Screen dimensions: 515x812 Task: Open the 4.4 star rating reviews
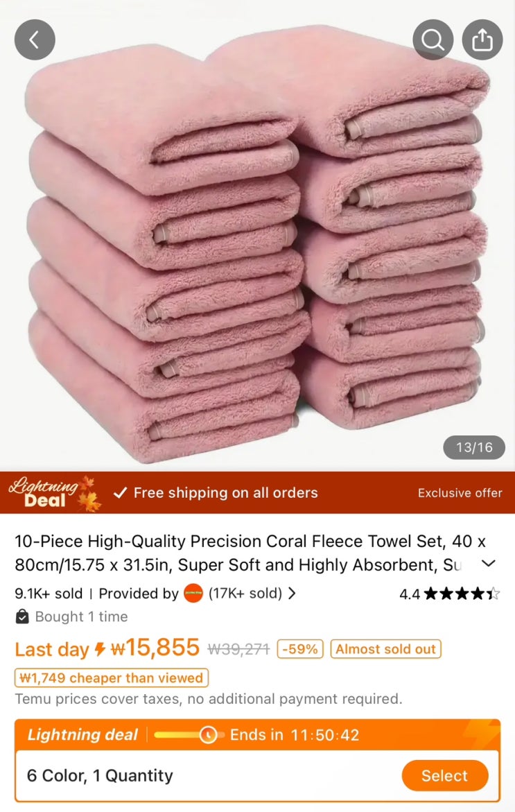(449, 594)
